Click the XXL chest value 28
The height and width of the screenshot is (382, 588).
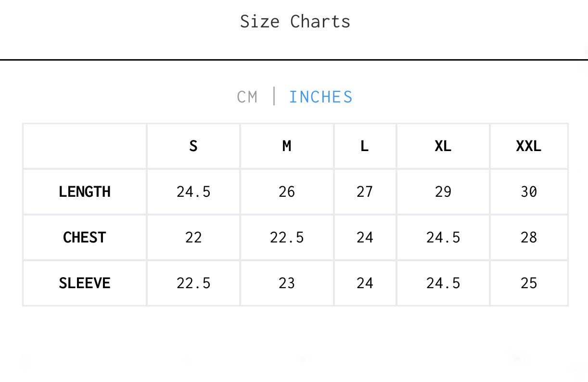click(529, 237)
